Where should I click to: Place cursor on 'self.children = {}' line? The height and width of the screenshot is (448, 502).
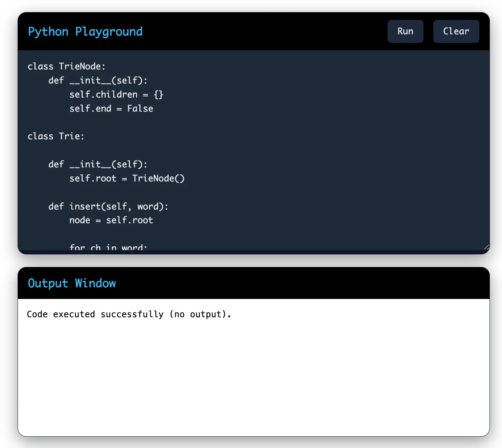pos(116,94)
